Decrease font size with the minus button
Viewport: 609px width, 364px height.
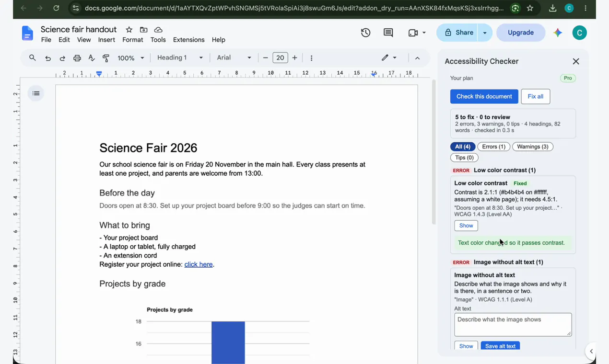point(265,58)
